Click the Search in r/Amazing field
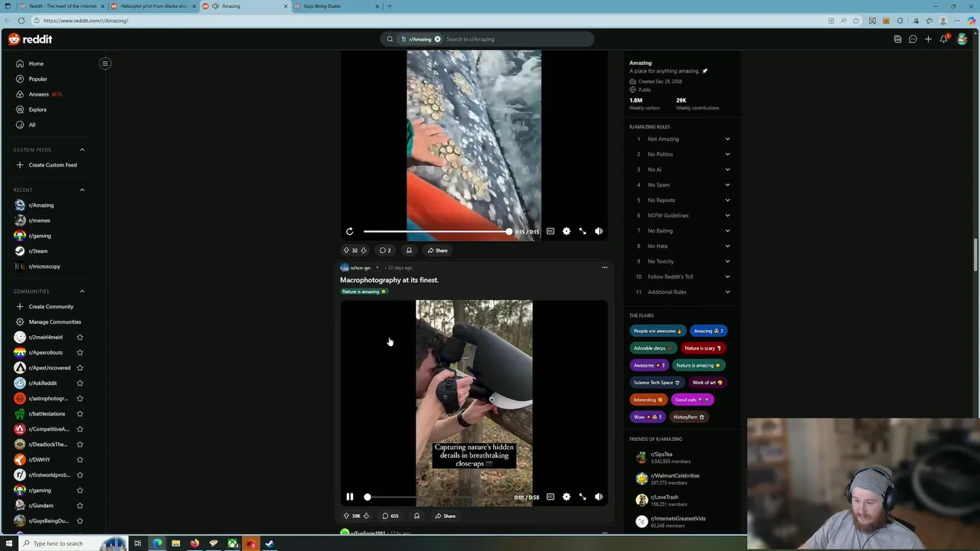The width and height of the screenshot is (980, 551). 517,39
